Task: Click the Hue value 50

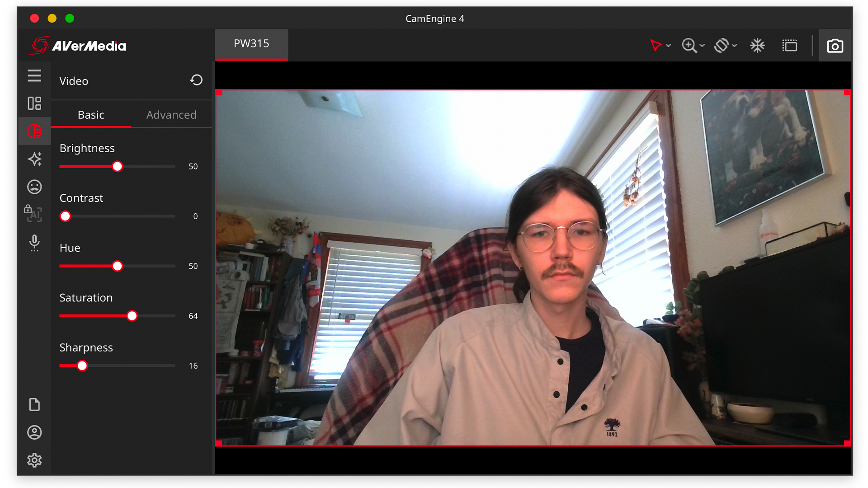Action: point(193,266)
